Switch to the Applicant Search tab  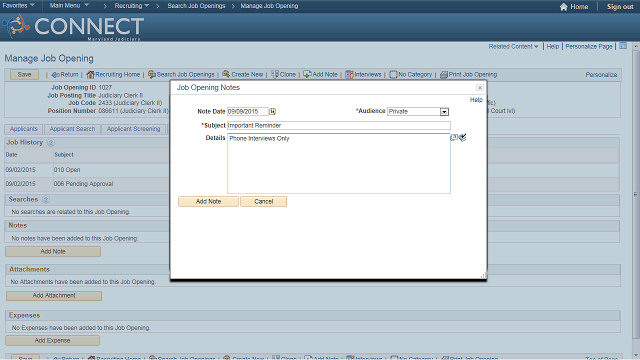[72, 129]
